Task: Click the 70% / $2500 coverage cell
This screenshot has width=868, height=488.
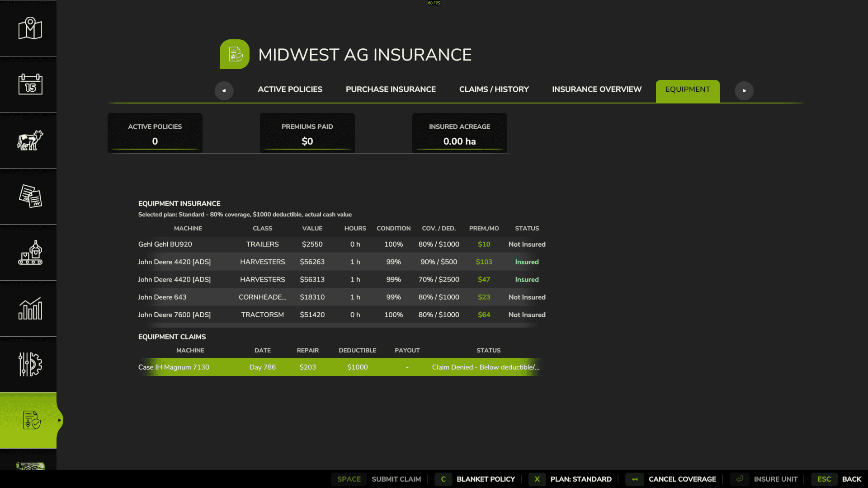Action: 439,279
